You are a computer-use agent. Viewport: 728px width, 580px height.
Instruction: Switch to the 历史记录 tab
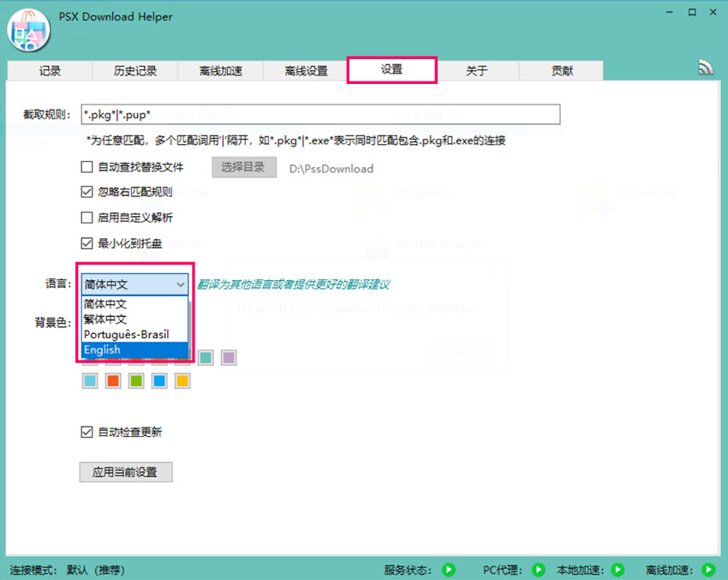(x=135, y=71)
